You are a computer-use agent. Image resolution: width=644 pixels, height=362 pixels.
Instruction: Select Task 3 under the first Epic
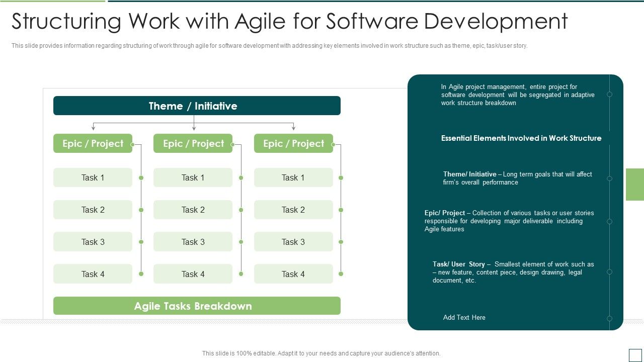(x=93, y=242)
